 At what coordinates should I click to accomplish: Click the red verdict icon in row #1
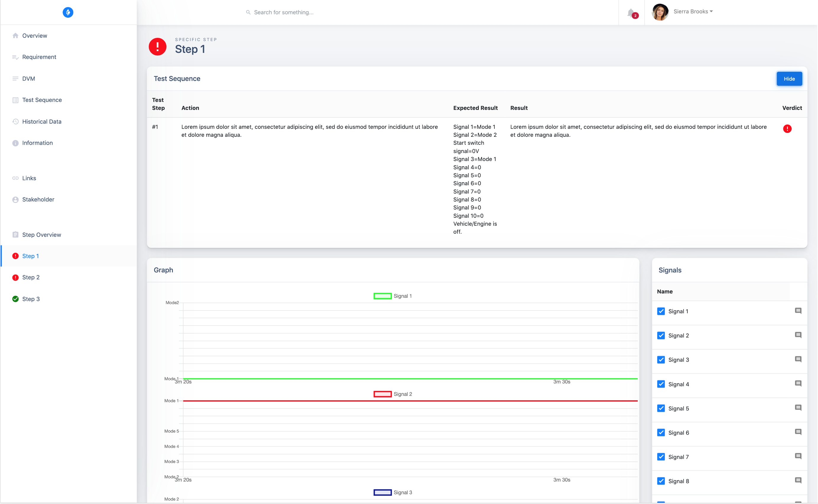coord(787,129)
